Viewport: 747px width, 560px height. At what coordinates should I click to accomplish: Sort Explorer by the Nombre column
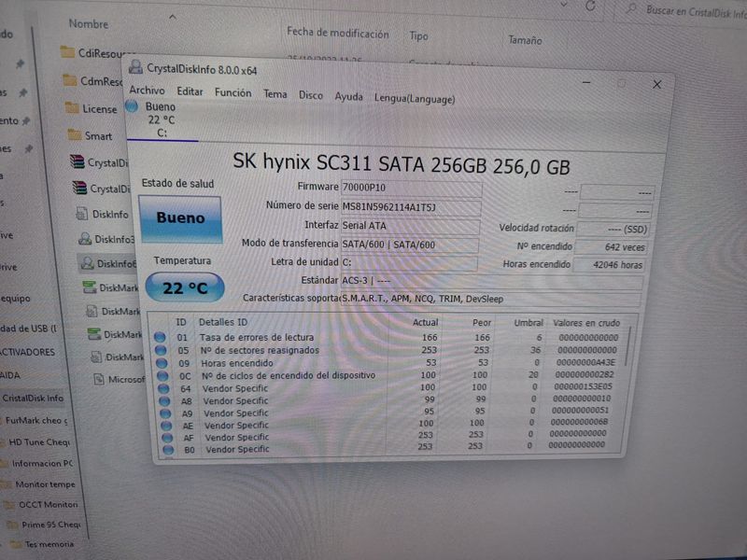pyautogui.click(x=88, y=24)
